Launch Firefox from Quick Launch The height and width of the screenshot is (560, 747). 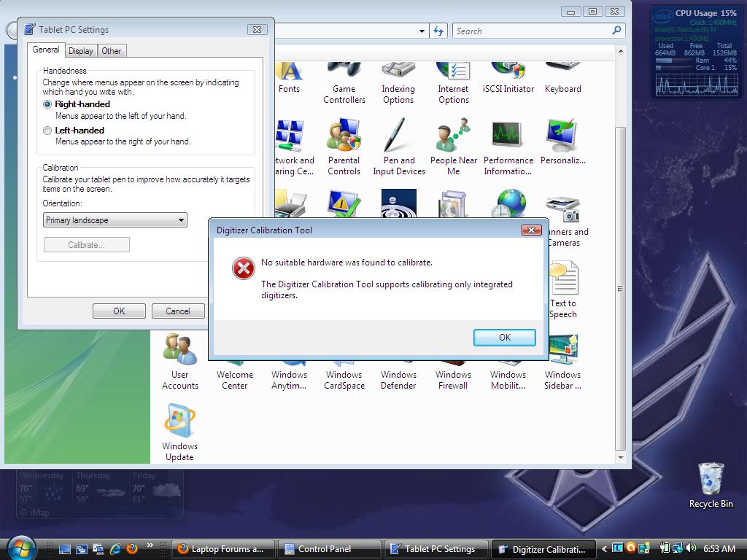coord(132,548)
